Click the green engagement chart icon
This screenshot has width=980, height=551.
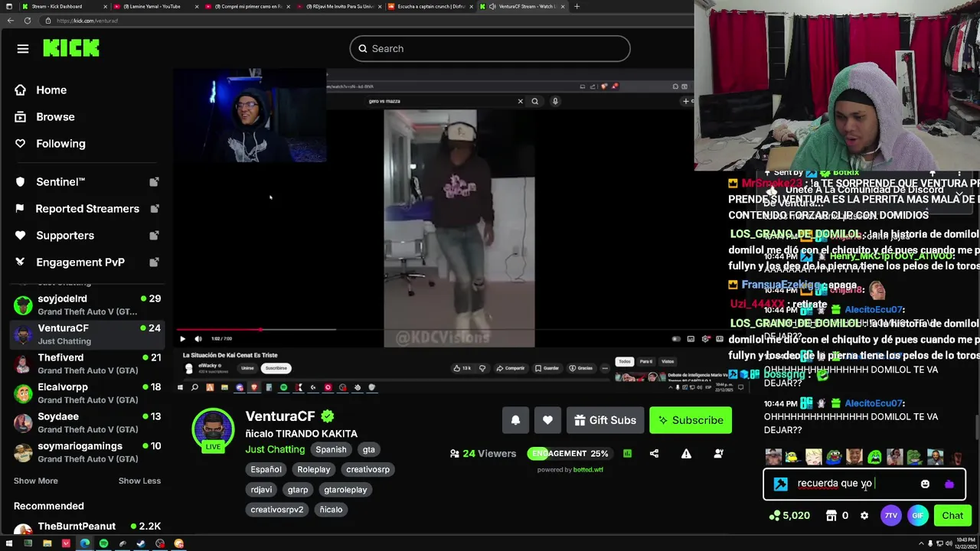coord(627,454)
